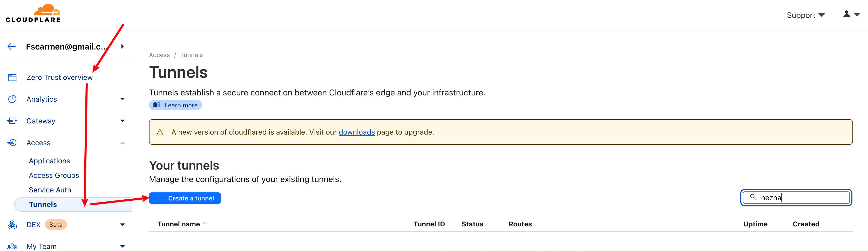This screenshot has height=251, width=868.
Task: Click the Zero Trust overview window icon
Action: pyautogui.click(x=12, y=77)
